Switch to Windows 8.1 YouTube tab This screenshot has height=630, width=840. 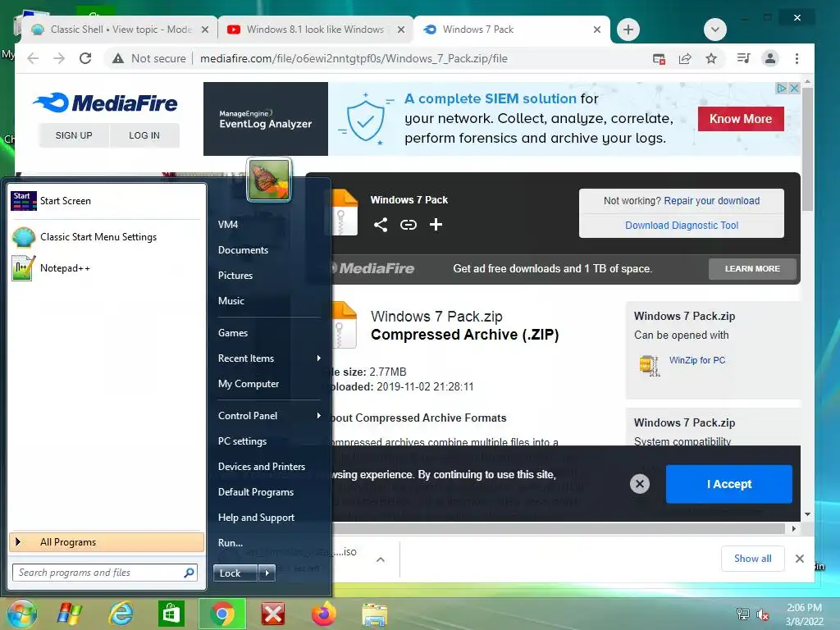[315, 30]
